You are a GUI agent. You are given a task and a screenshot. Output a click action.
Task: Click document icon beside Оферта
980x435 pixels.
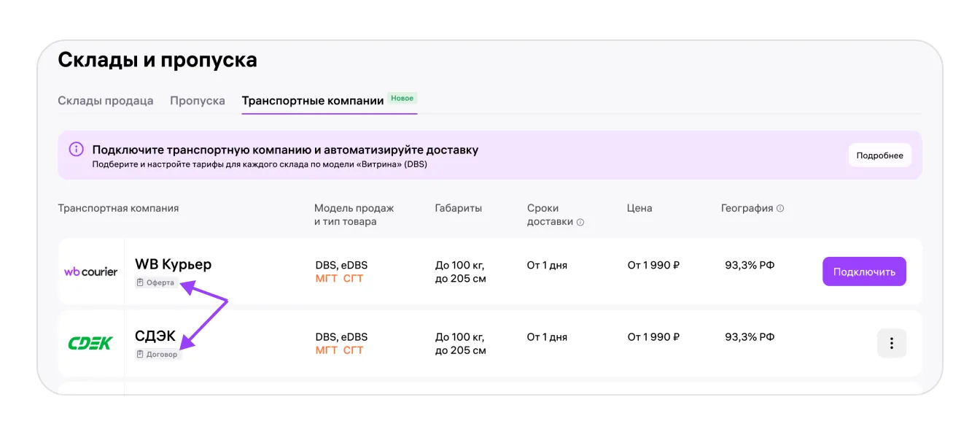[141, 282]
